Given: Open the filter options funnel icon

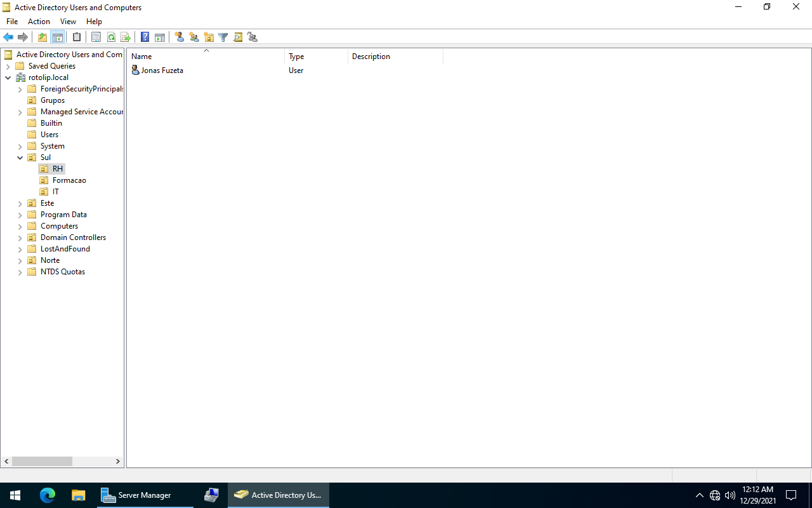Looking at the screenshot, I should click(x=223, y=37).
